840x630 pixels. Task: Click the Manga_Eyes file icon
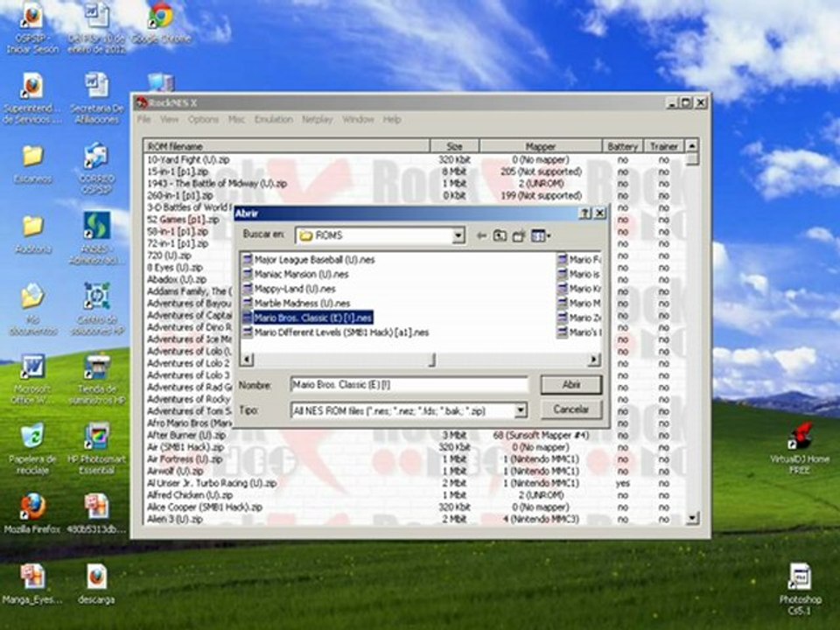tap(32, 584)
